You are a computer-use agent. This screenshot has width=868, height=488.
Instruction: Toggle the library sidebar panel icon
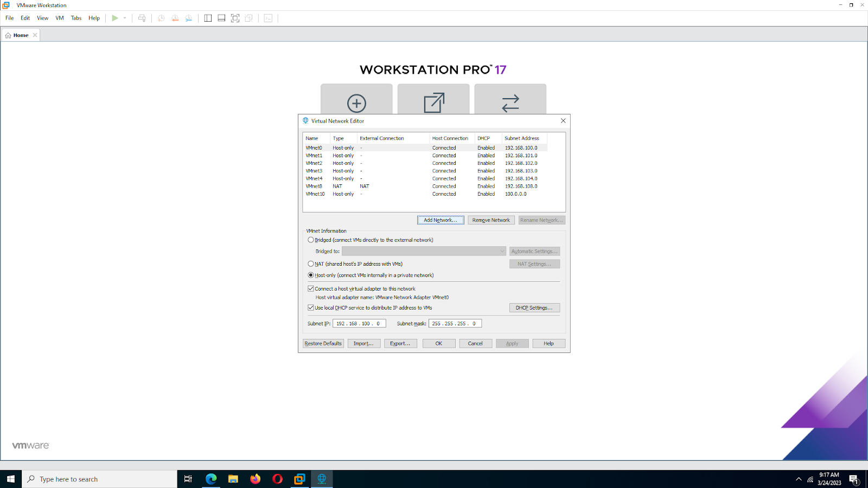click(208, 18)
